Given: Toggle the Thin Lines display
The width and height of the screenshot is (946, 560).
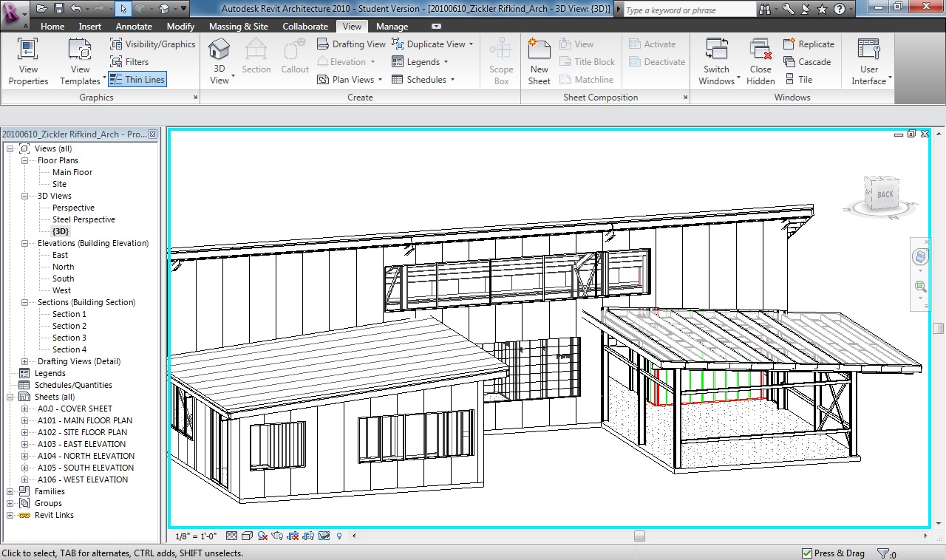Looking at the screenshot, I should tap(137, 80).
